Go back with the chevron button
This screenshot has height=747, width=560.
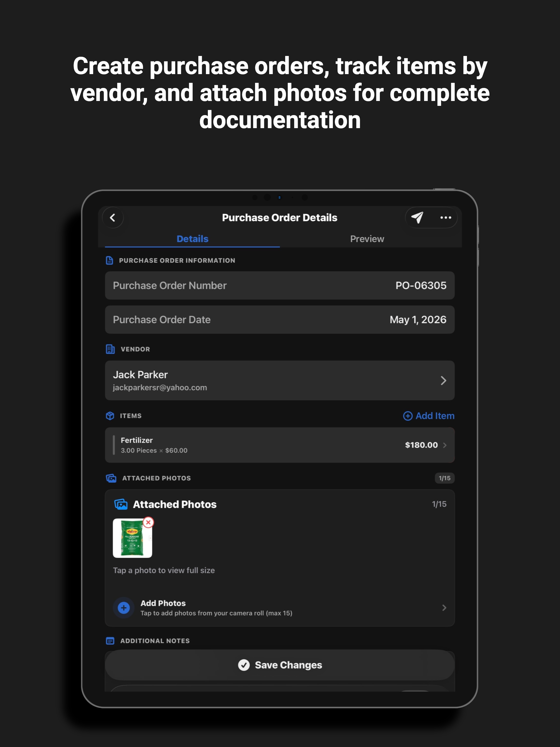click(x=113, y=217)
